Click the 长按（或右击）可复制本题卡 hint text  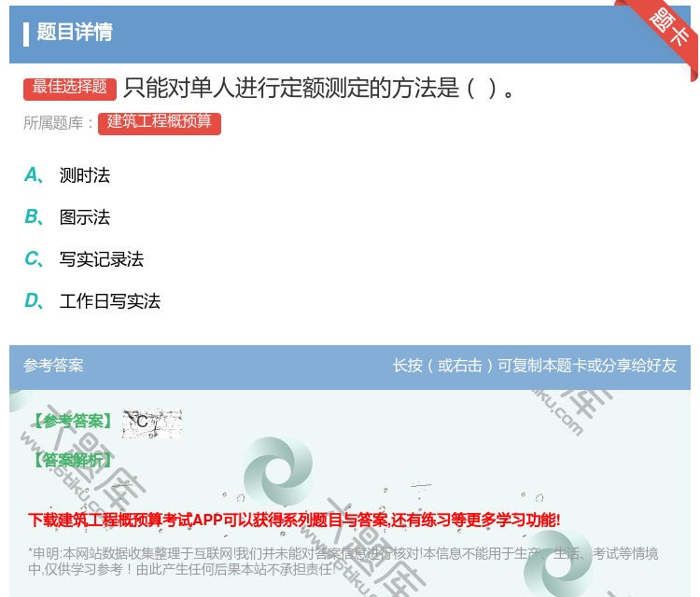[x=535, y=365]
